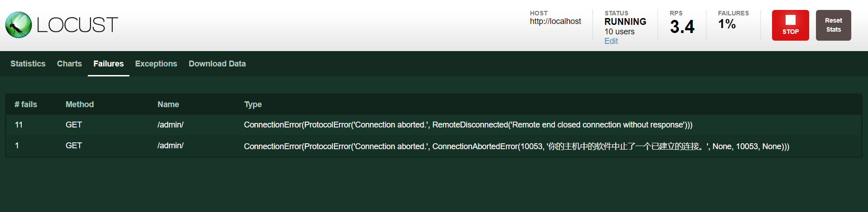Click the Type column header
The image size is (868, 212).
click(253, 104)
